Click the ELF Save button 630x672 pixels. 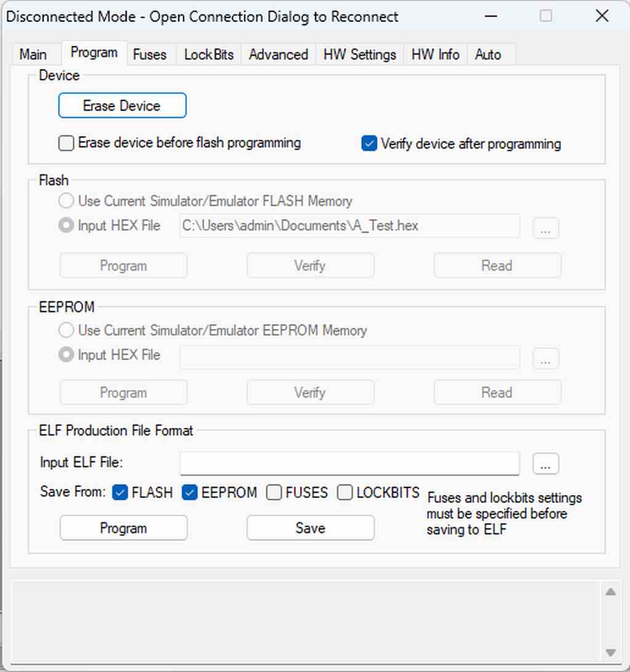click(x=310, y=528)
